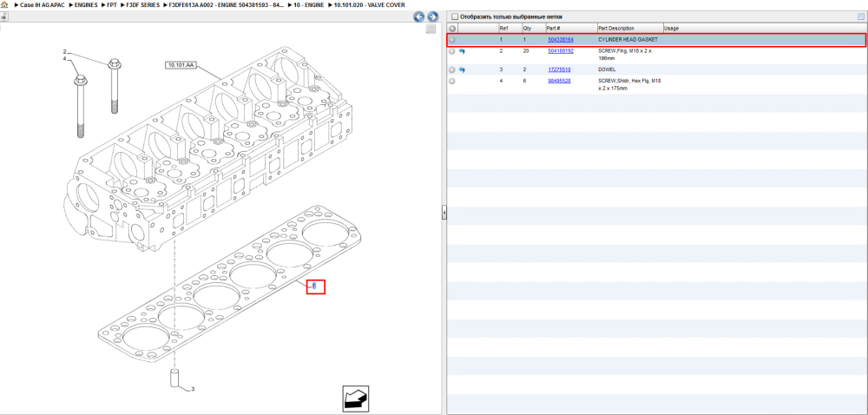868x415 pixels.
Task: Select CYLINDER HEAD GASKET description text
Action: pos(628,41)
